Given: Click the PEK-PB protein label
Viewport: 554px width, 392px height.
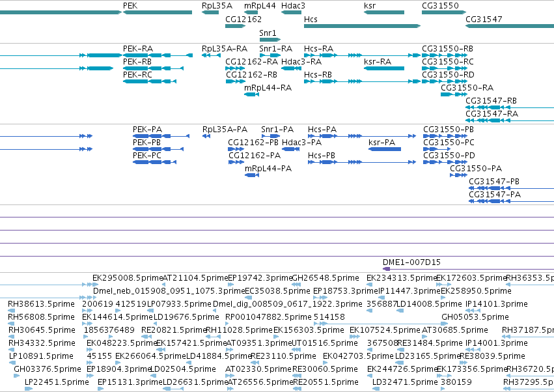Looking at the screenshot, I should (x=146, y=143).
